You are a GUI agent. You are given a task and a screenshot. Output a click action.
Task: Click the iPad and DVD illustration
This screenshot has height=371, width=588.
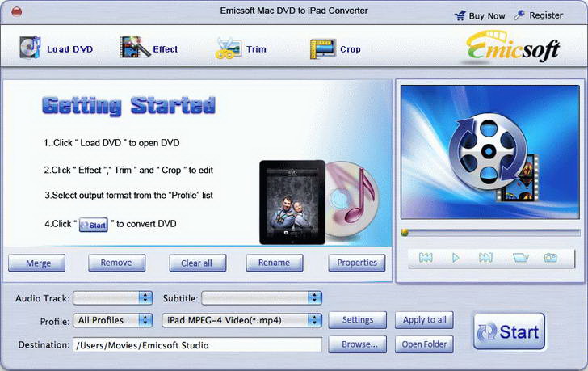coord(319,202)
